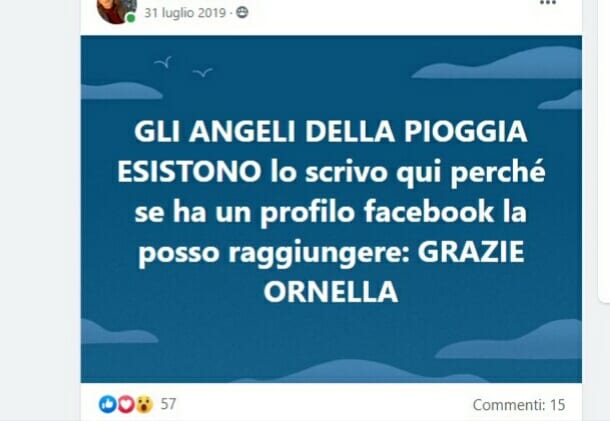Viewport: 610px width, 421px height.
Task: Click the flying birds illustration in the post
Action: (184, 67)
